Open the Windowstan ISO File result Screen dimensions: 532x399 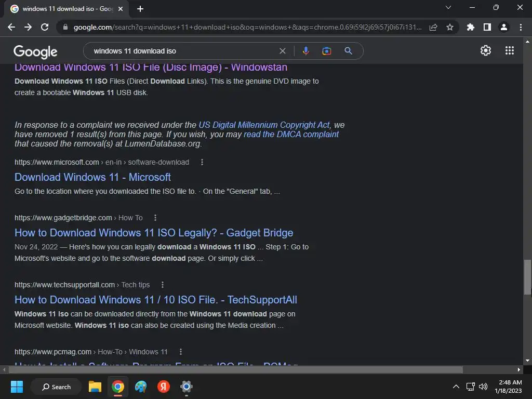tap(151, 67)
